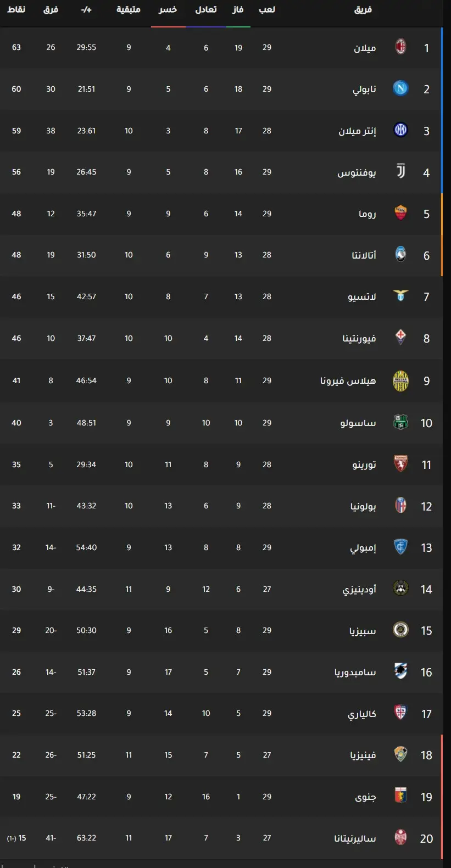Image resolution: width=451 pixels, height=868 pixels.
Task: Click the Lazio eagle crest
Action: pyautogui.click(x=401, y=296)
